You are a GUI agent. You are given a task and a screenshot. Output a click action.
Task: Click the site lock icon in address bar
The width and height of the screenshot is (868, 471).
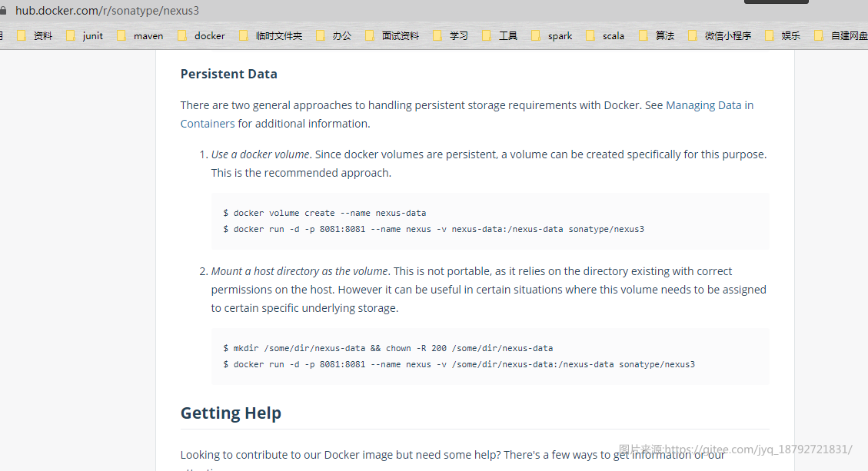click(x=3, y=11)
